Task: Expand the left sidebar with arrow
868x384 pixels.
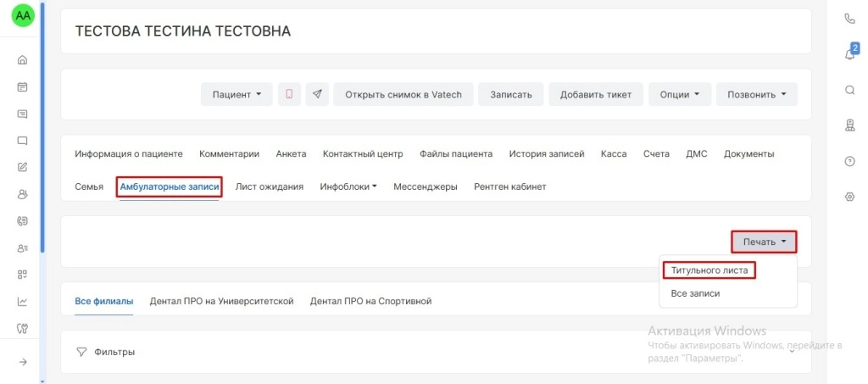Action: click(23, 362)
